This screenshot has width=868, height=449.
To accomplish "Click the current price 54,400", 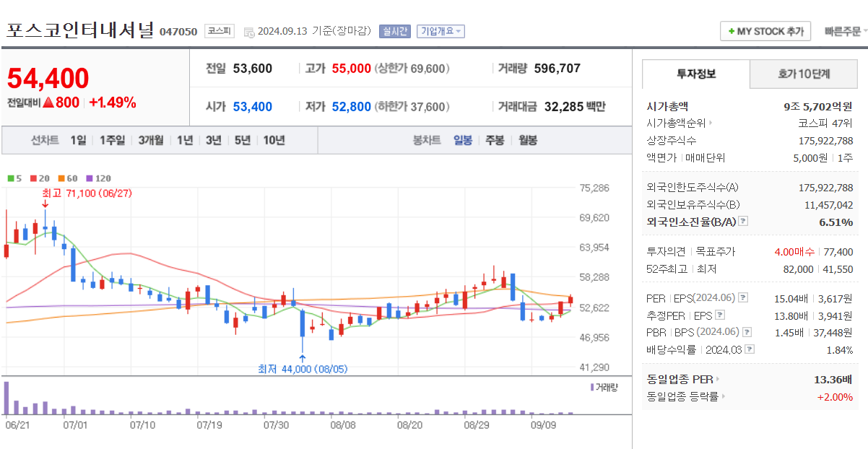I will click(48, 79).
